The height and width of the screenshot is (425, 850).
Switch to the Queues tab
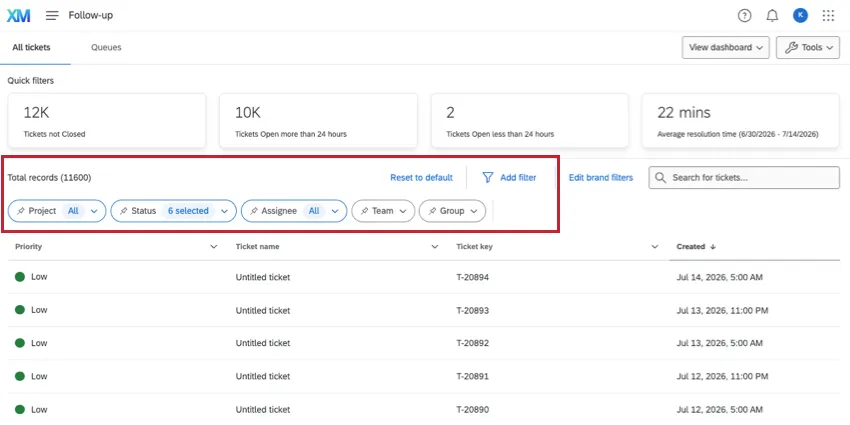pos(106,47)
